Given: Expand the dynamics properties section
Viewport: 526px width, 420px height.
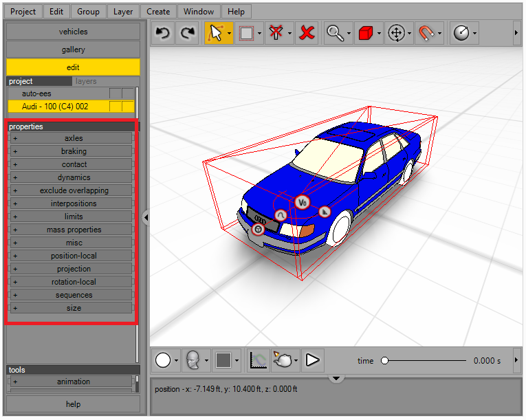Looking at the screenshot, I should [x=71, y=177].
